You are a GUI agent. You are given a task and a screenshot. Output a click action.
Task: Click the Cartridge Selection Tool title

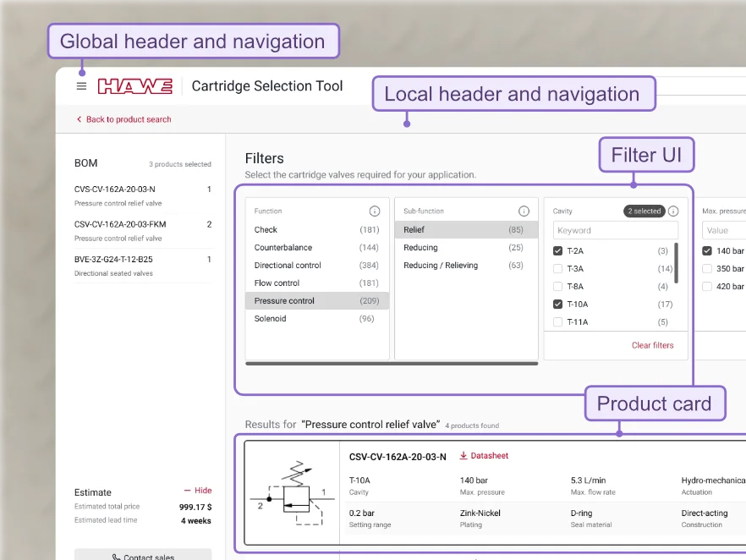(267, 86)
